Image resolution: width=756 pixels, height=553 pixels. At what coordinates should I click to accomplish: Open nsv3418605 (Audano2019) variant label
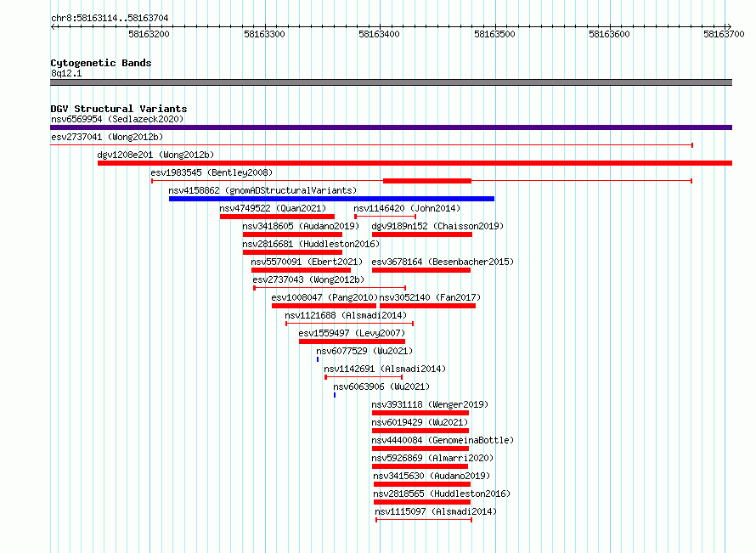pyautogui.click(x=301, y=226)
